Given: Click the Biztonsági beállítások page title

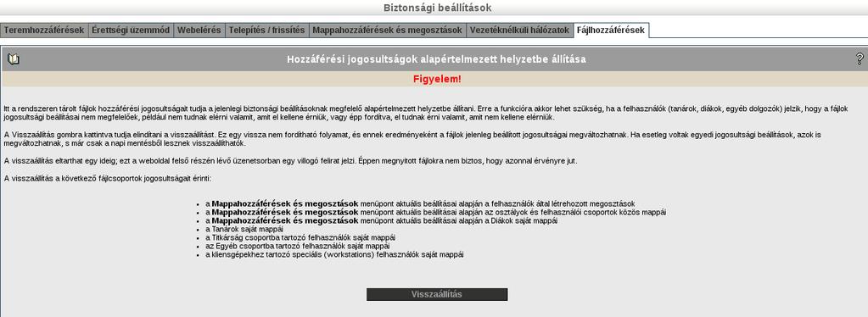Looking at the screenshot, I should point(437,8).
